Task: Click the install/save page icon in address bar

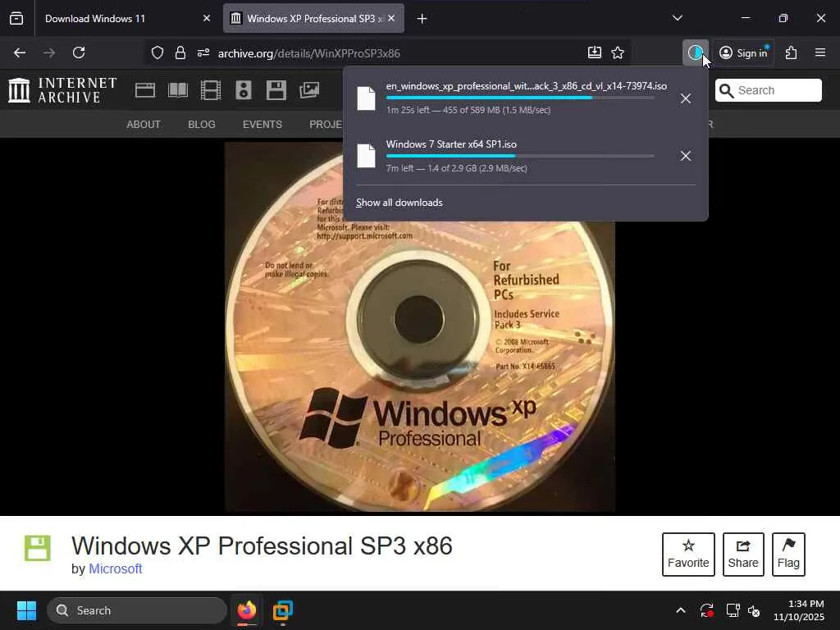Action: [x=595, y=52]
